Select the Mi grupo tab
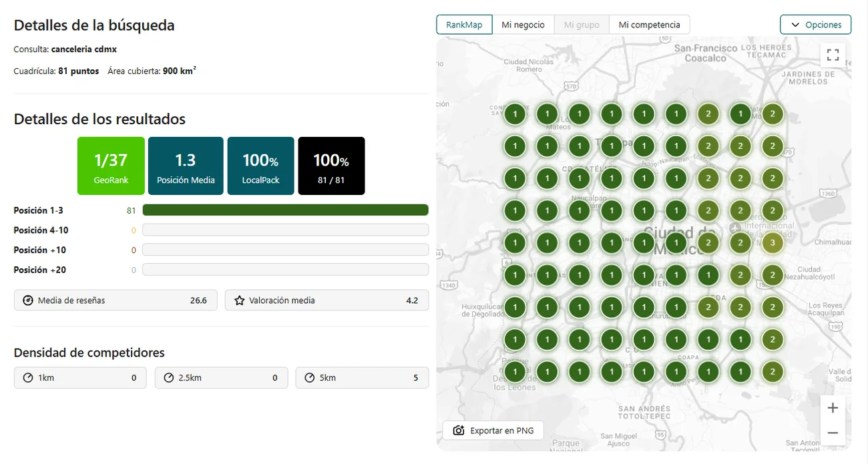The width and height of the screenshot is (868, 464). pos(582,25)
